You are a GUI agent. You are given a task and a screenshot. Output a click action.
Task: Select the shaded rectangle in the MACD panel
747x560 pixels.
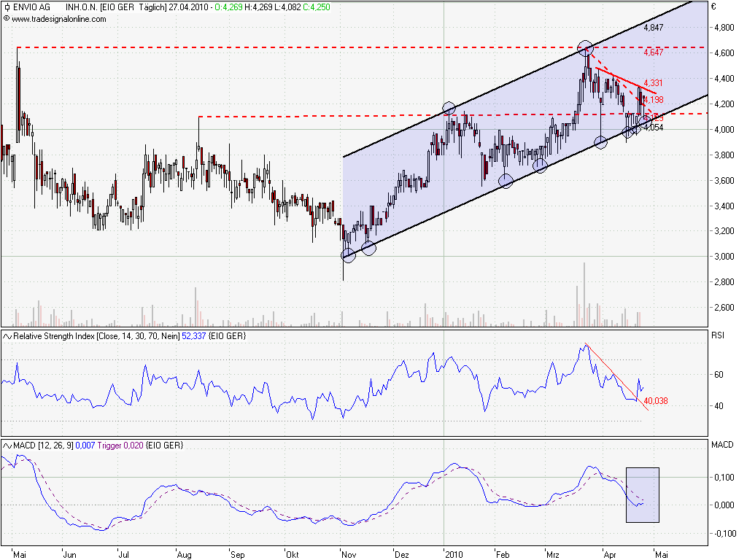(642, 494)
